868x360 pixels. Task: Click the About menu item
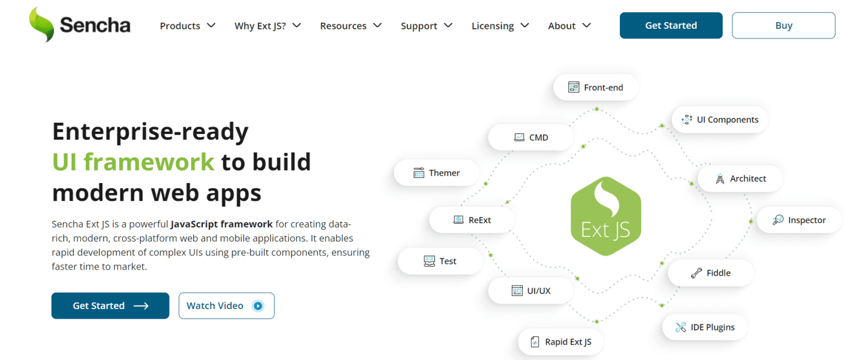pyautogui.click(x=568, y=25)
